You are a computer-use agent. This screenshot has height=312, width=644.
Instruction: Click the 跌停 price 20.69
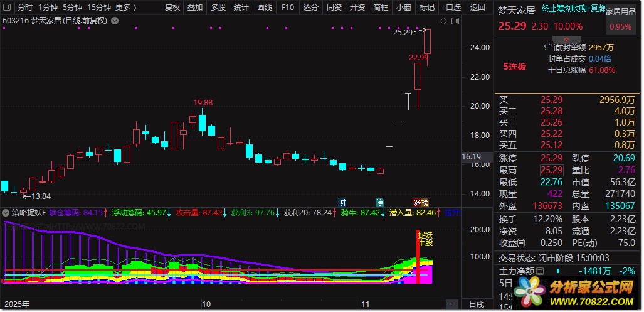[624, 159]
